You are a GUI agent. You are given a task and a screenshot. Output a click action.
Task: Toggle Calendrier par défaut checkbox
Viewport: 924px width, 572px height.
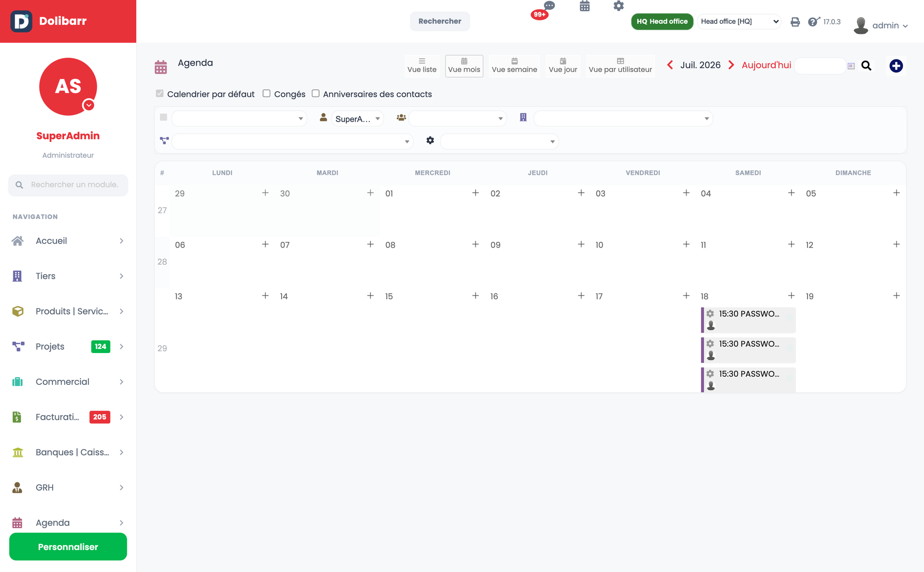click(160, 94)
